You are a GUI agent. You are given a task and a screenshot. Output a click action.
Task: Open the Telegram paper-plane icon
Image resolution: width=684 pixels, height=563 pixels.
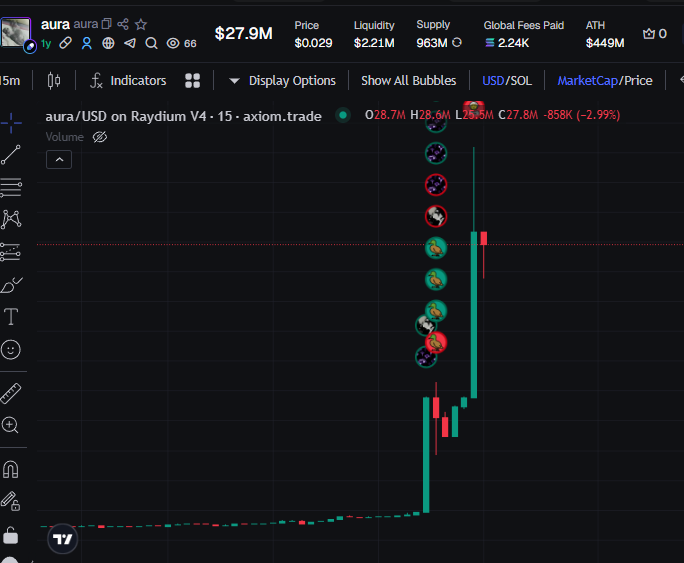pos(130,43)
